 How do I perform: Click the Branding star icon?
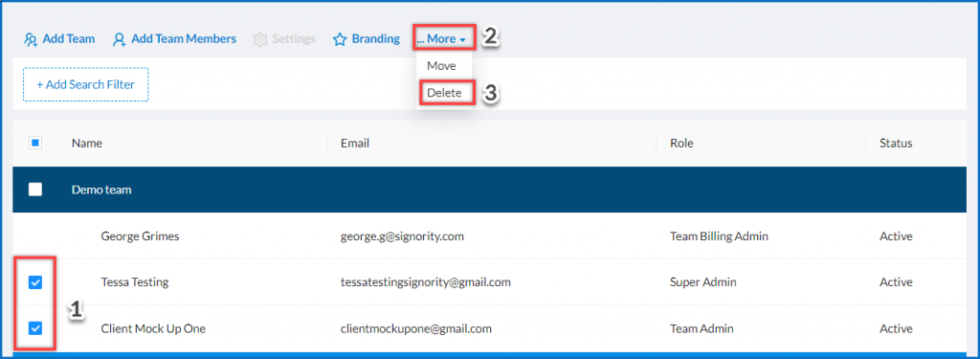340,39
